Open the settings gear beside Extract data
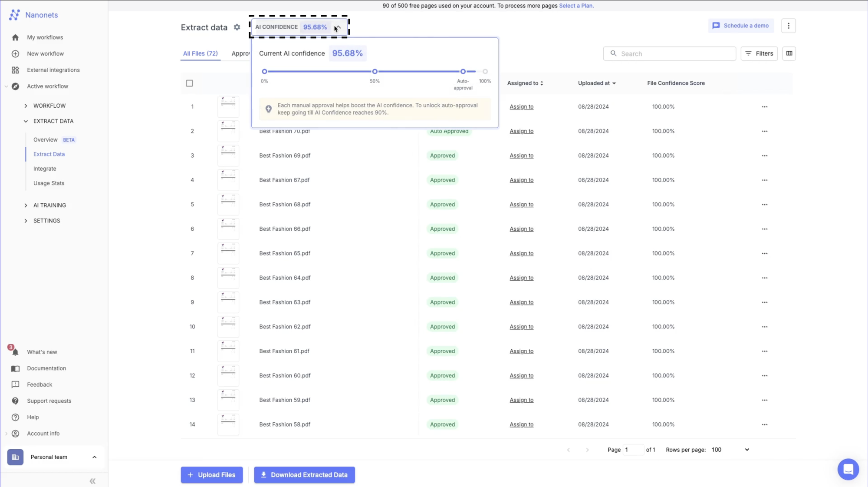Screen dimensions: 868x487 point(237,27)
